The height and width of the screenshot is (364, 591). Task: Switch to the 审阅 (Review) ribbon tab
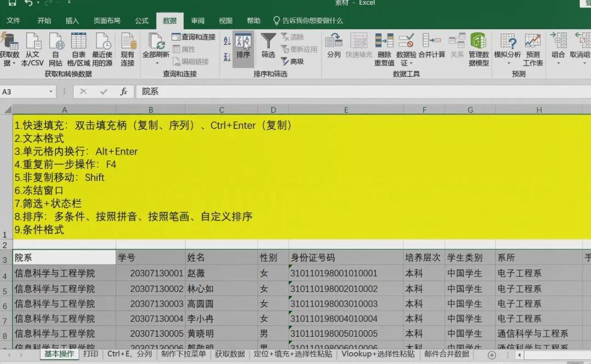pos(197,20)
